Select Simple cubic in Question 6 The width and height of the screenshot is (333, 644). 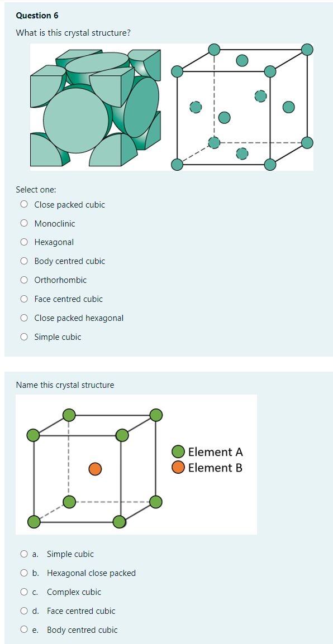24,337
